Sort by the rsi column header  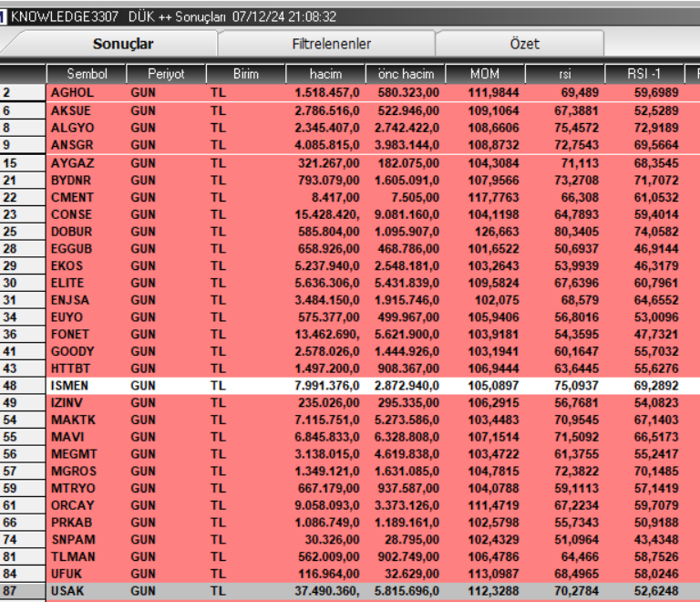pos(565,74)
